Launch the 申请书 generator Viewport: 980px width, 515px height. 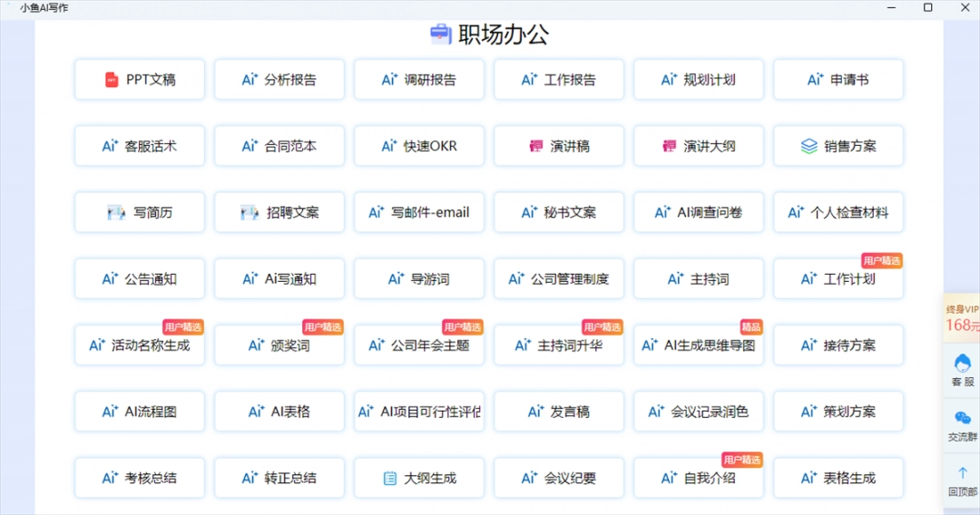pyautogui.click(x=838, y=79)
